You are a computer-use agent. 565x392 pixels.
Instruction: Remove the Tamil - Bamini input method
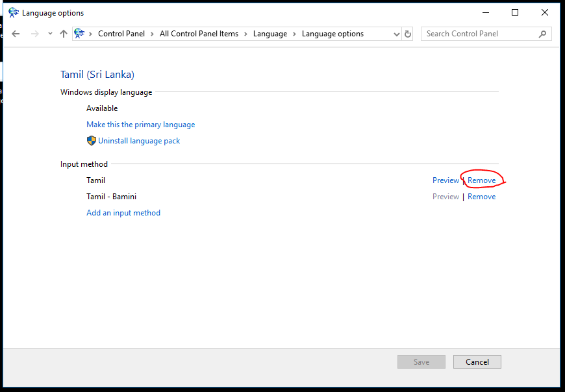[481, 197]
